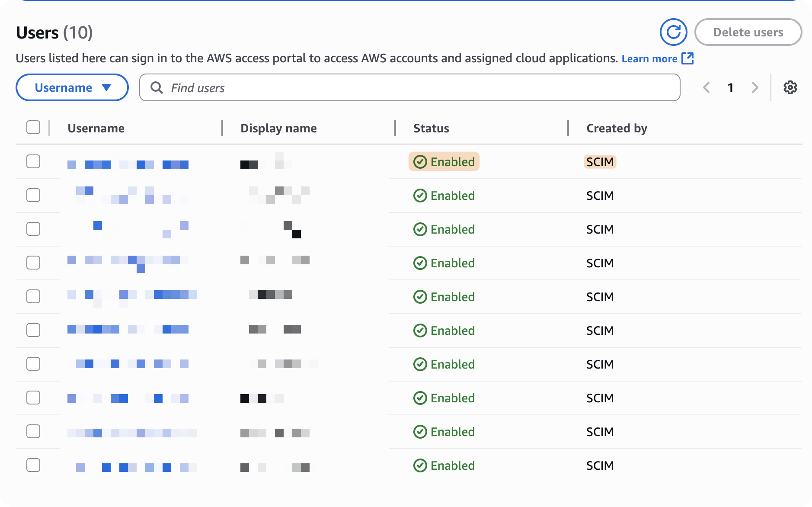This screenshot has height=507, width=812.
Task: Click the Status column header
Action: coord(431,128)
